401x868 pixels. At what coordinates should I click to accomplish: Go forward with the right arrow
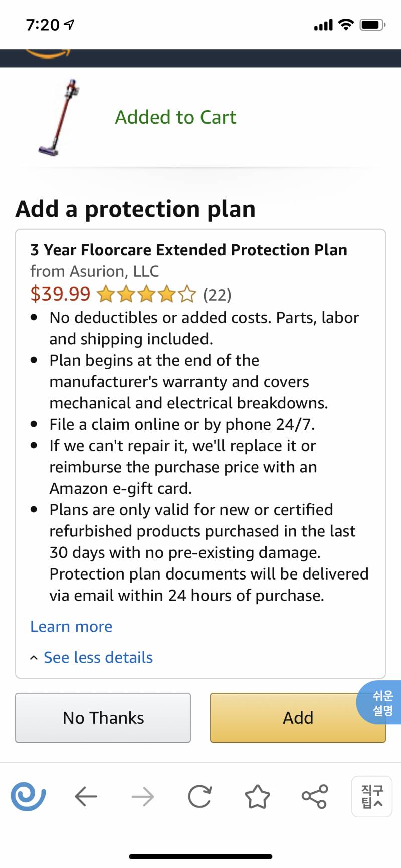click(x=143, y=796)
